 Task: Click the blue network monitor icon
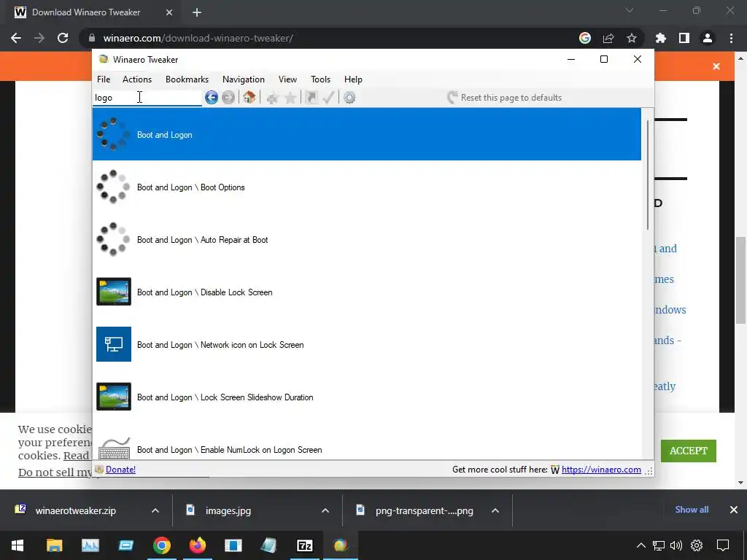[x=113, y=344]
